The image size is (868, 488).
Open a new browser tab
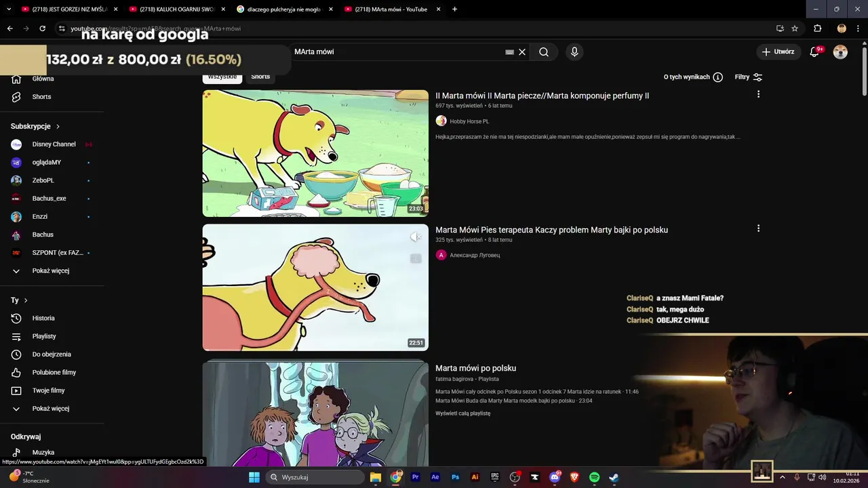[454, 9]
